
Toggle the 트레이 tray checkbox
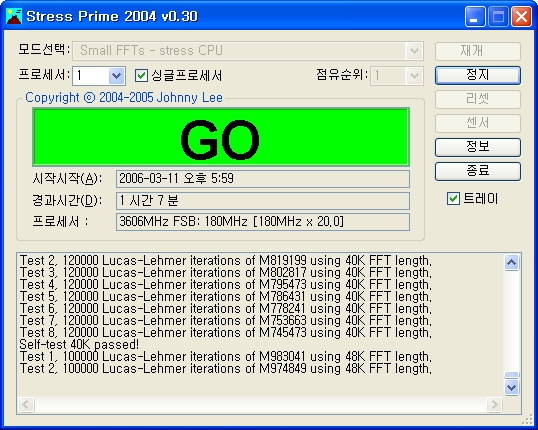pos(453,198)
